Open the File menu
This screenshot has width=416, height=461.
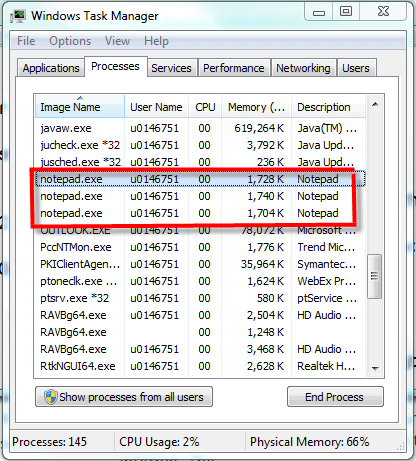26,41
